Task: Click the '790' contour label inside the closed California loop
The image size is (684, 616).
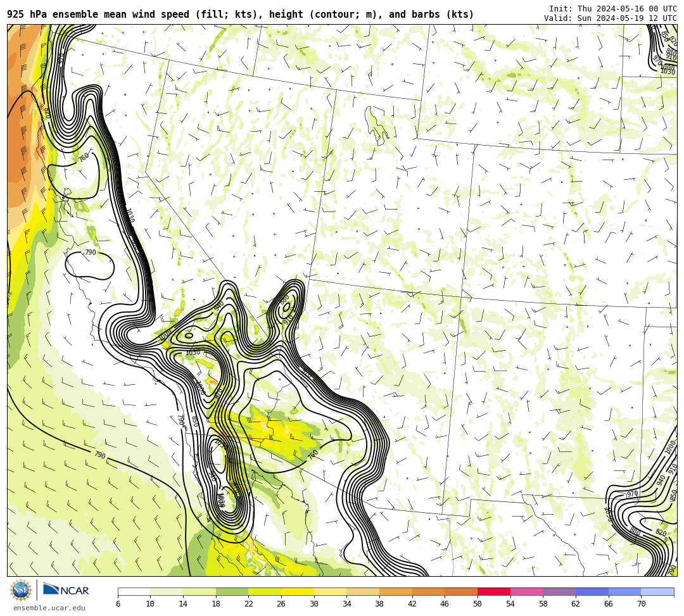Action: pos(90,252)
